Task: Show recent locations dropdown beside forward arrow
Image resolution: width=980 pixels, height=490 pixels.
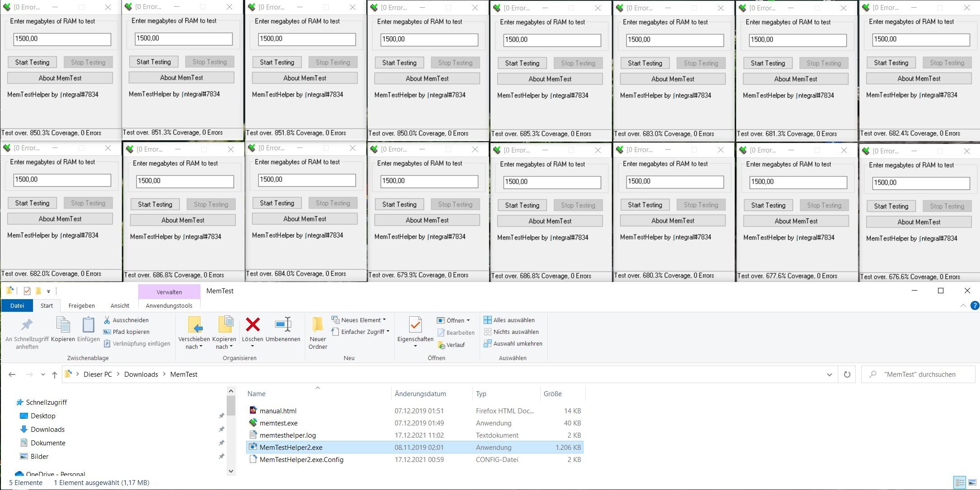Action: 43,374
